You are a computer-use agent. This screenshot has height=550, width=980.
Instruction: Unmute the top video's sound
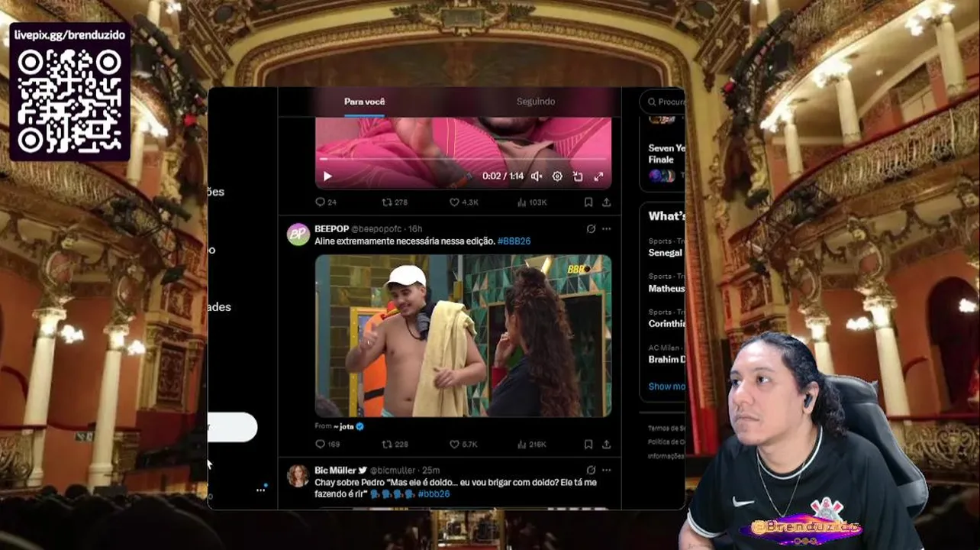click(537, 176)
